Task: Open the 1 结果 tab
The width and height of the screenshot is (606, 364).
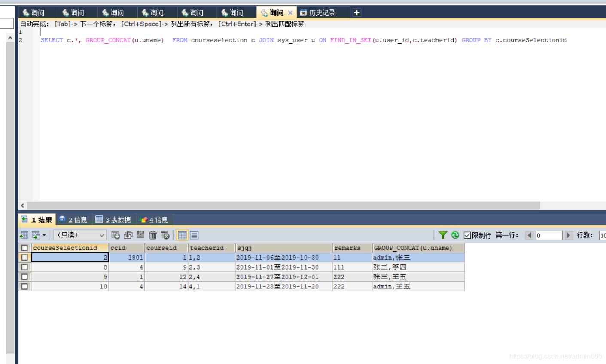Action: pyautogui.click(x=37, y=220)
